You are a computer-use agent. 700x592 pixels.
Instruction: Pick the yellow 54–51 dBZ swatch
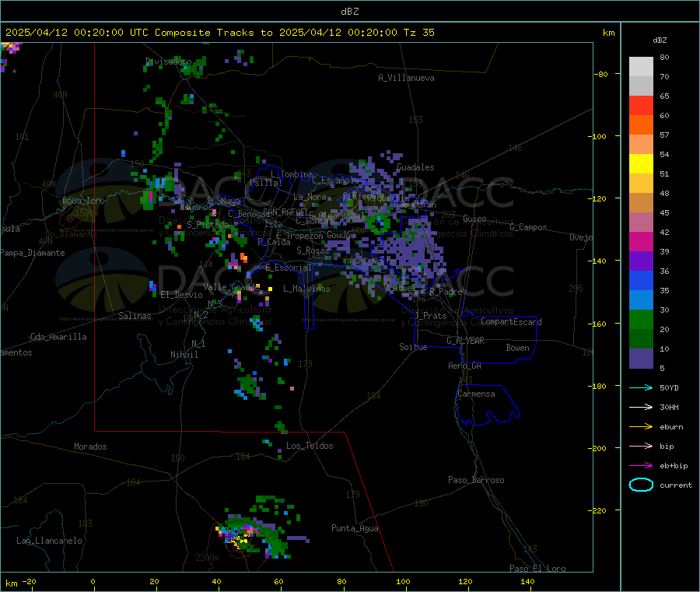pos(641,163)
